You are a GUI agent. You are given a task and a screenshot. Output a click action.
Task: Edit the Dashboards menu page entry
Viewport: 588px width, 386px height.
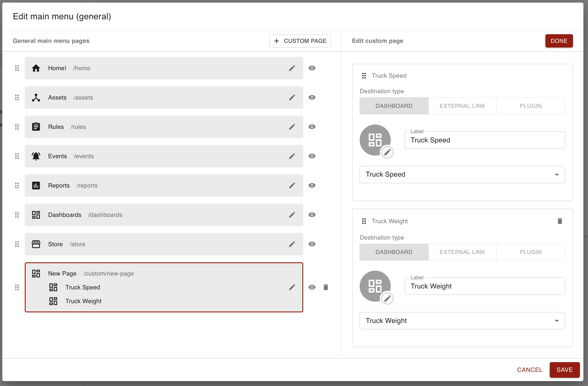tap(292, 215)
